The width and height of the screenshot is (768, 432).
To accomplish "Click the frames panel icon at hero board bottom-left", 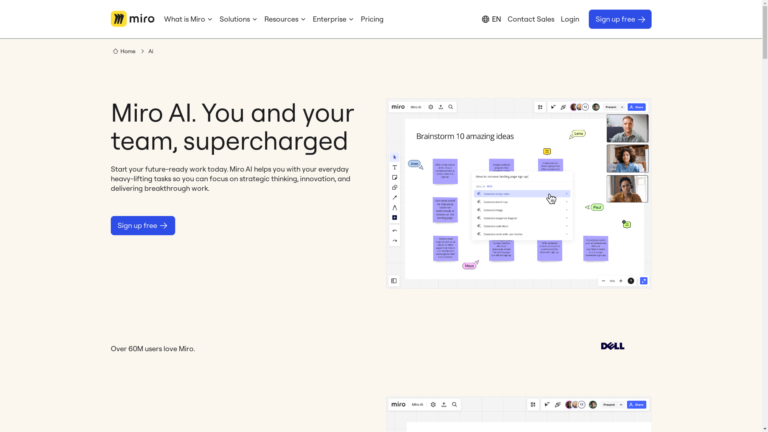I will click(x=394, y=281).
